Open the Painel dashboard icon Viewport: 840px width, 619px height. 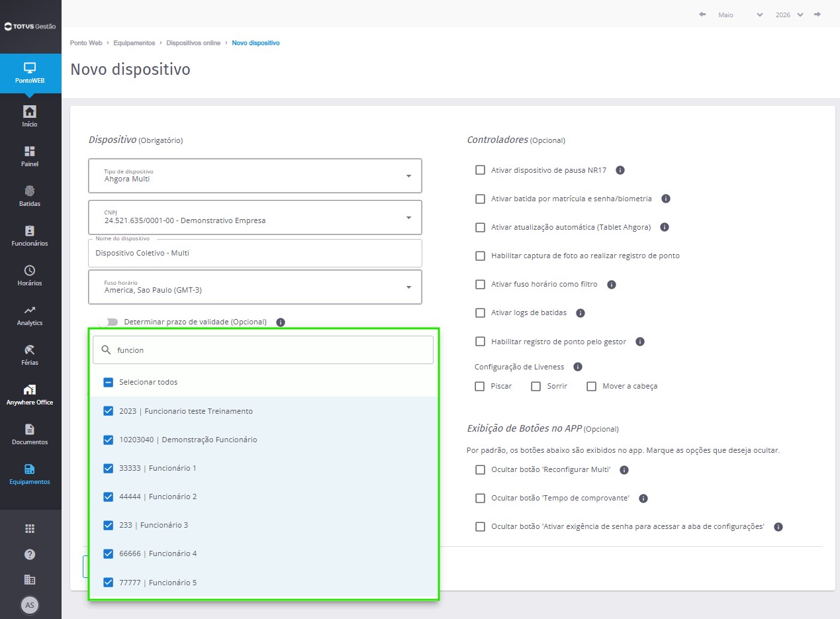(x=30, y=151)
